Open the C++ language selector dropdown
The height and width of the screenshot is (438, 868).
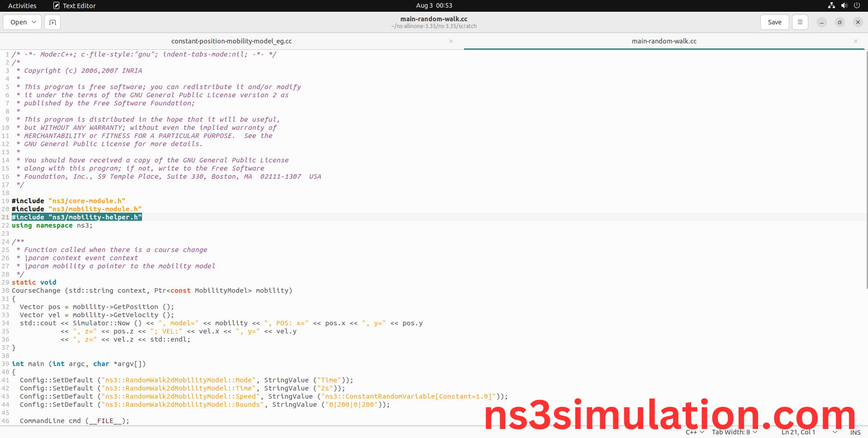tap(695, 432)
